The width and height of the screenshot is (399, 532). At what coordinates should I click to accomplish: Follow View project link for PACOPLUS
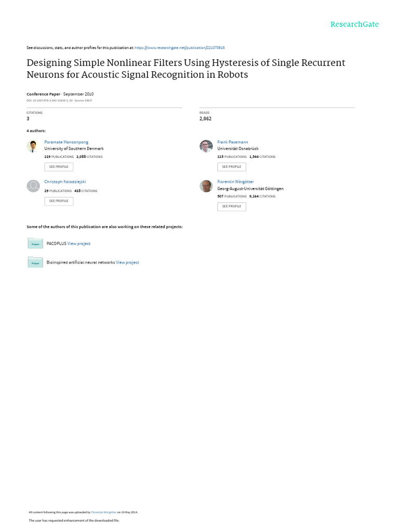pos(79,244)
